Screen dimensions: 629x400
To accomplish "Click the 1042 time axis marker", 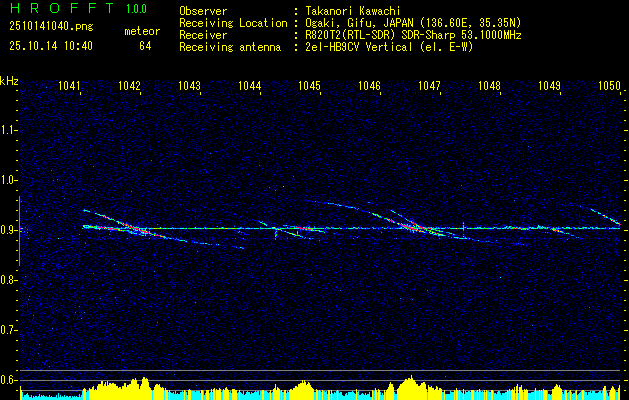I will click(x=130, y=85).
